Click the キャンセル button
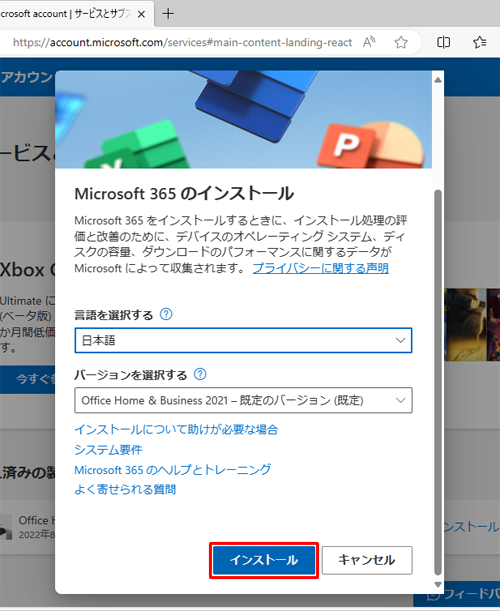 tap(367, 560)
